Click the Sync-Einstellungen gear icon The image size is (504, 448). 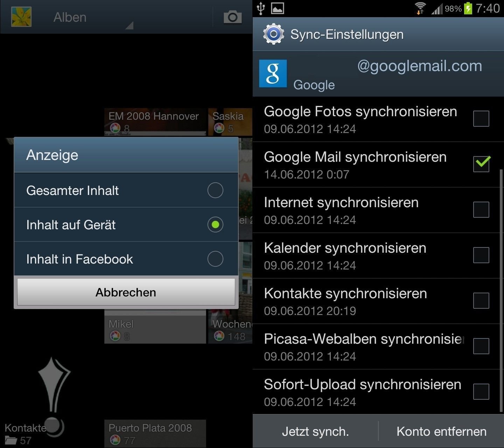point(273,34)
